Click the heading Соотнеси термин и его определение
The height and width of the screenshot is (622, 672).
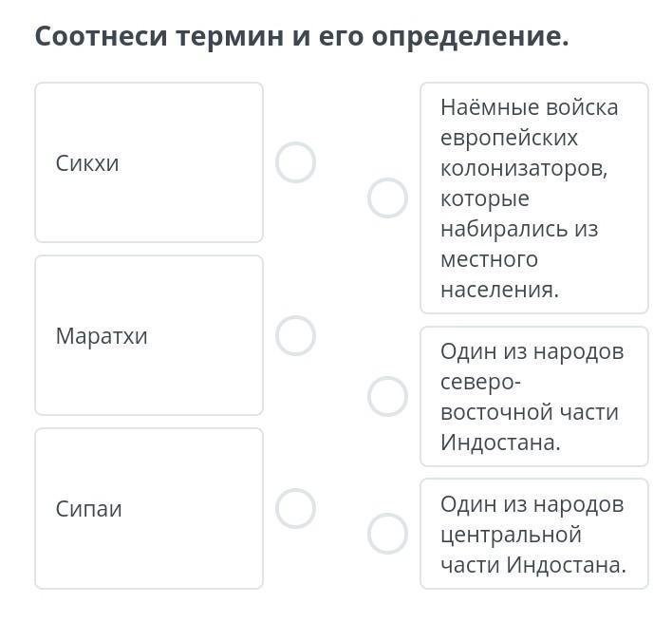pos(302,37)
